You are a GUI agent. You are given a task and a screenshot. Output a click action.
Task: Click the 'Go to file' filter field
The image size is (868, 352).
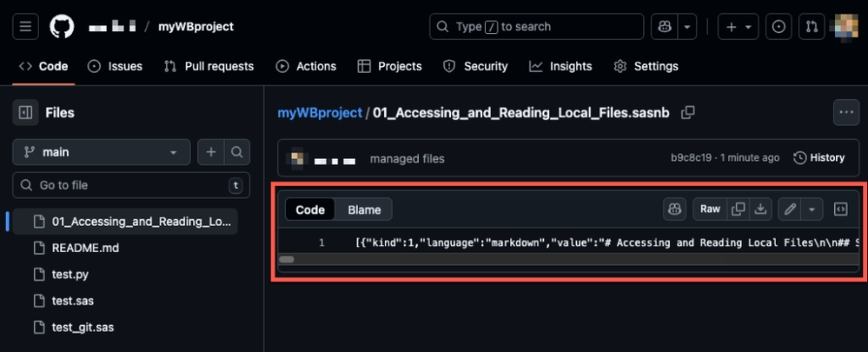point(131,185)
